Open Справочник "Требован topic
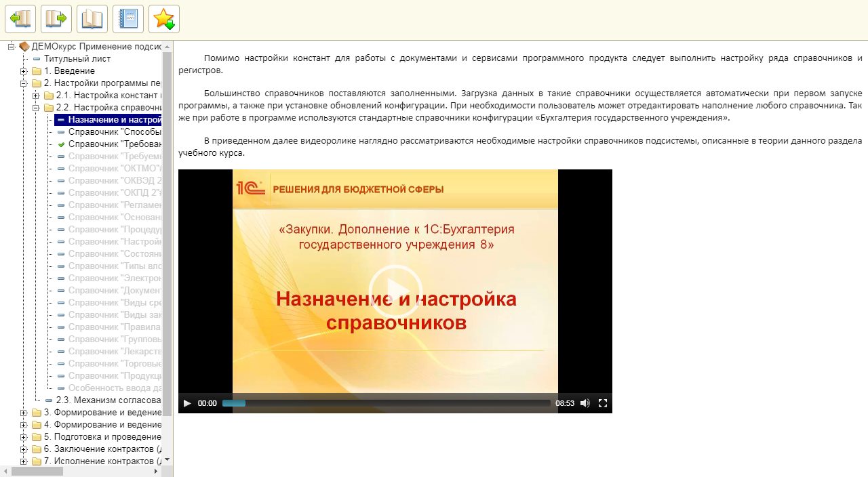Viewport: 868px width, 477px height. [x=115, y=144]
